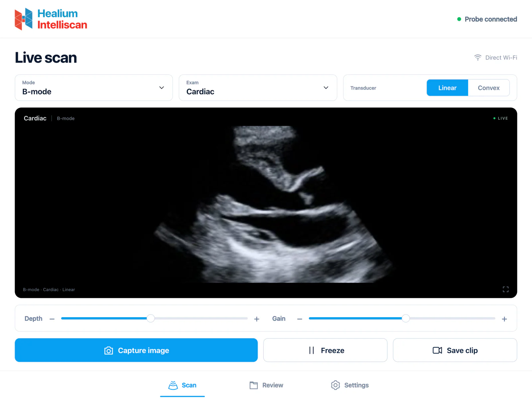532x399 pixels.
Task: Click the green probe connected status dot
Action: tap(459, 19)
